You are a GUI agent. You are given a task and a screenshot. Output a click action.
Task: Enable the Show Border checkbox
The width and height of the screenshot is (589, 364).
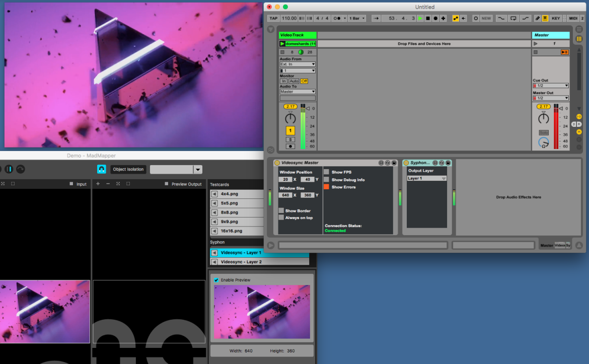(281, 210)
